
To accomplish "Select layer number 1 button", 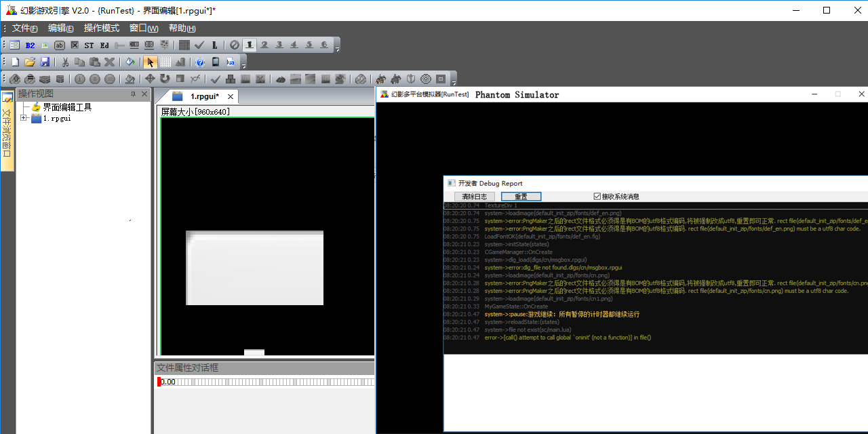I will click(250, 45).
